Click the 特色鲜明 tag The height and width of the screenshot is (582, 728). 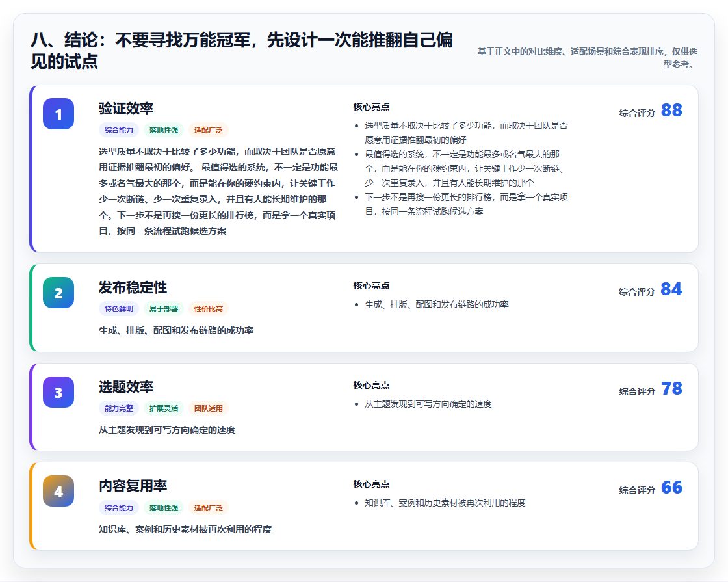tap(119, 309)
